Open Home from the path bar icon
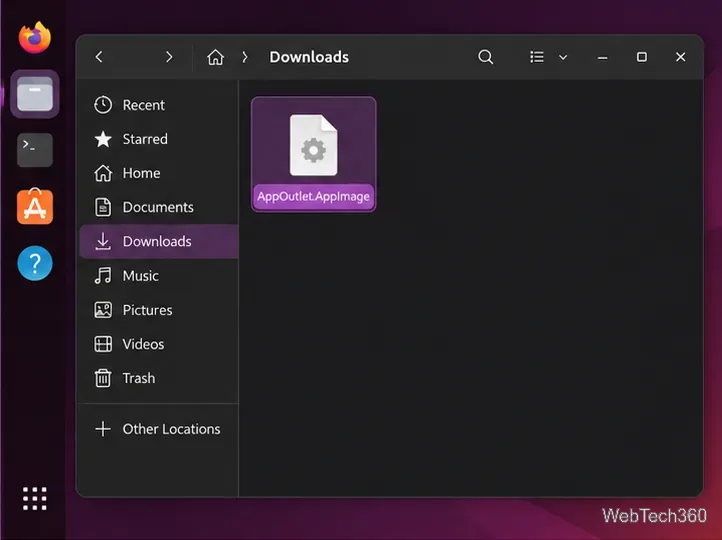This screenshot has width=722, height=540. click(x=215, y=57)
